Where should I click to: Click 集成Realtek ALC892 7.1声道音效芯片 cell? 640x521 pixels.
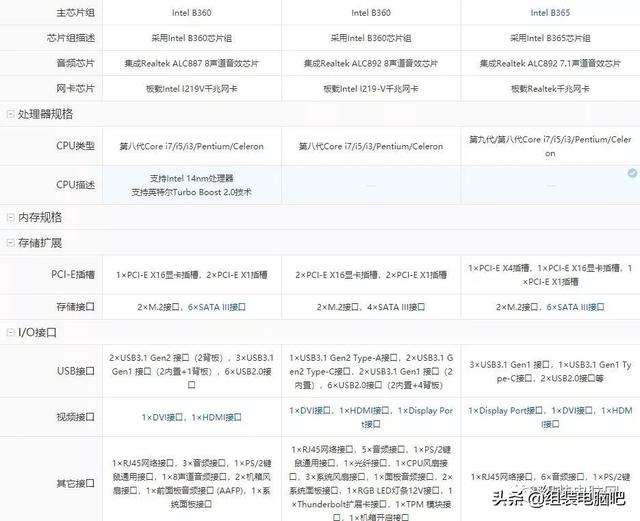pyautogui.click(x=550, y=64)
